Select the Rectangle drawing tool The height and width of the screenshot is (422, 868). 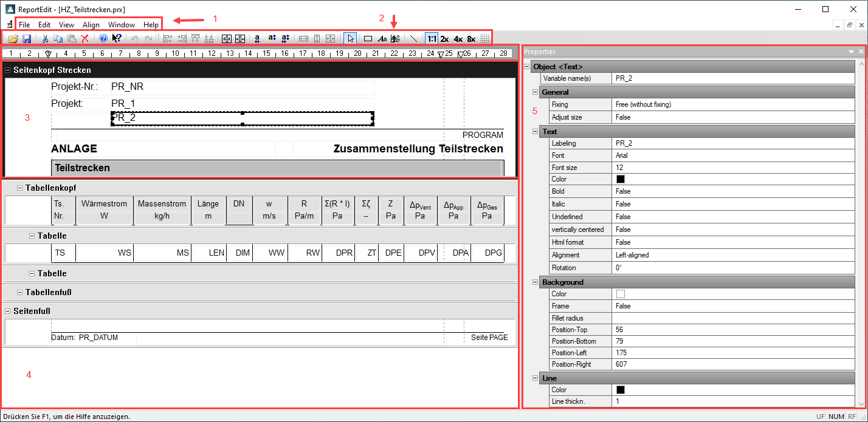point(368,38)
